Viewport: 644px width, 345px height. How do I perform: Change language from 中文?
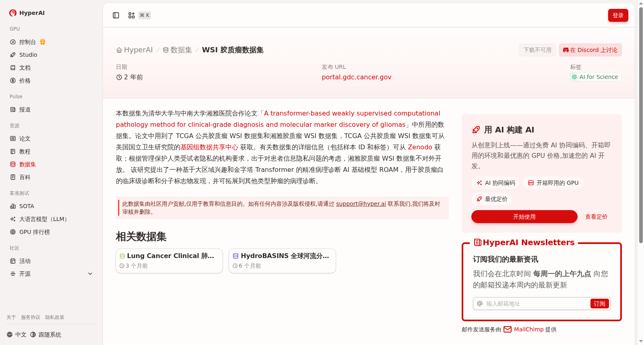[17, 335]
